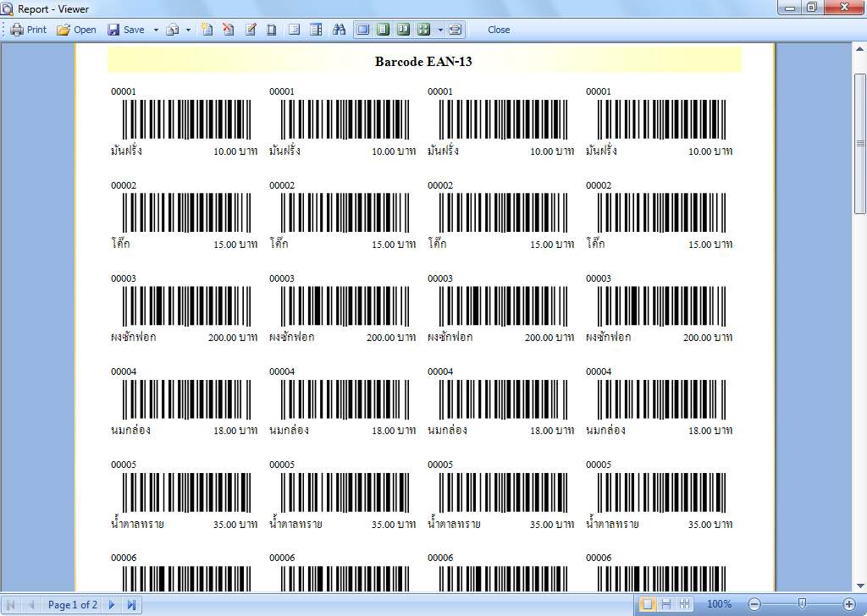
Task: Click the edit page pencil icon
Action: pyautogui.click(x=251, y=30)
